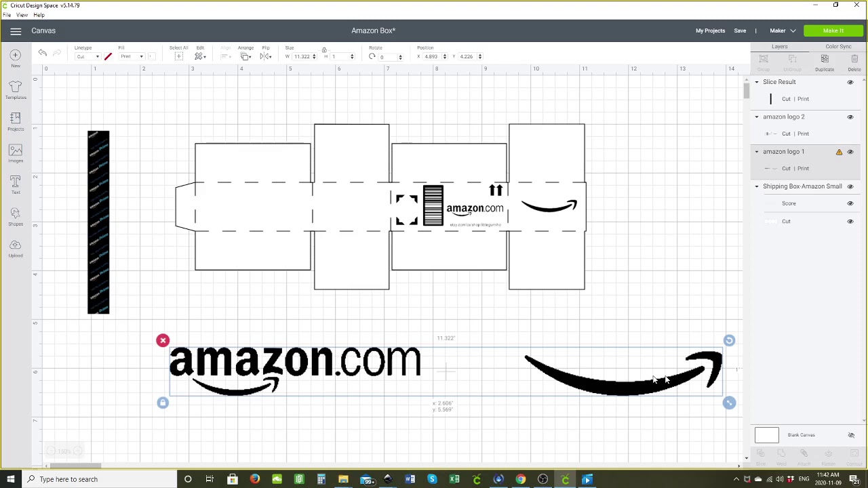Image resolution: width=868 pixels, height=488 pixels.
Task: Open the Shapes panel
Action: (16, 216)
